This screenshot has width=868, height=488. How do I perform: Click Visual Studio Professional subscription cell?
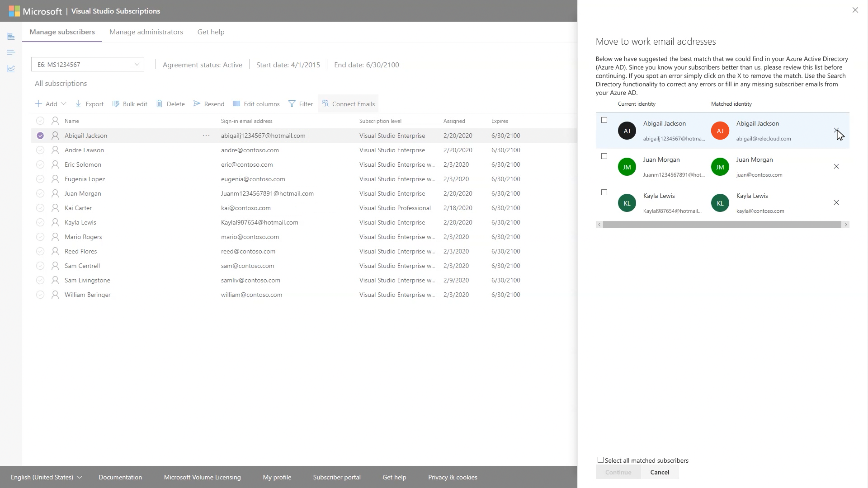(395, 208)
